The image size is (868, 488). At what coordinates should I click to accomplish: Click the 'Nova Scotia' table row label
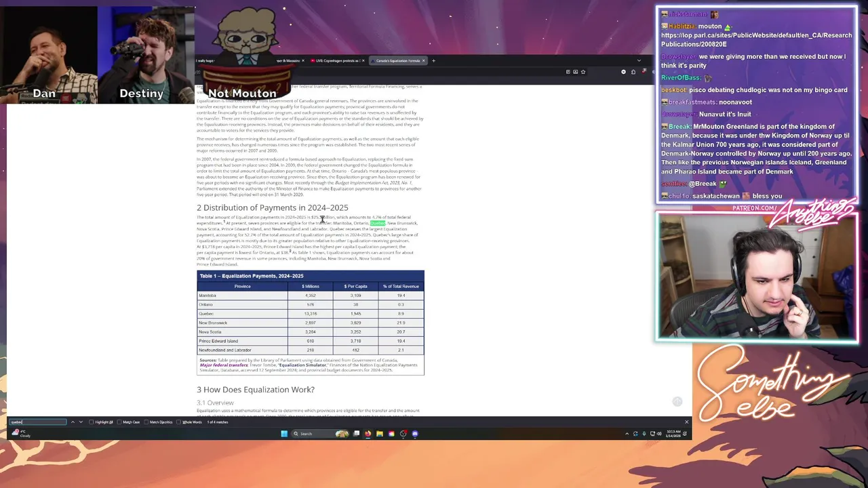point(210,332)
